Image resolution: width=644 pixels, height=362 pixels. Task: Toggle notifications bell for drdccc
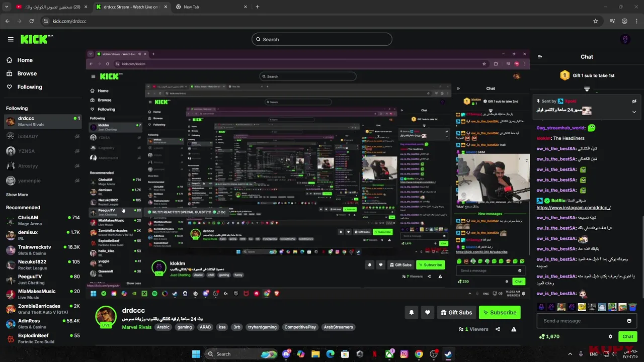[411, 312]
